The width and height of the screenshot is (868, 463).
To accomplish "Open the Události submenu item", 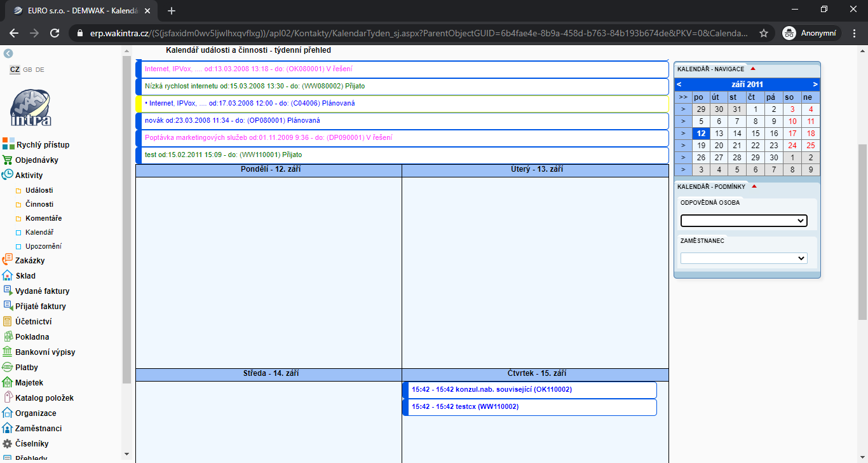I will tap(39, 190).
